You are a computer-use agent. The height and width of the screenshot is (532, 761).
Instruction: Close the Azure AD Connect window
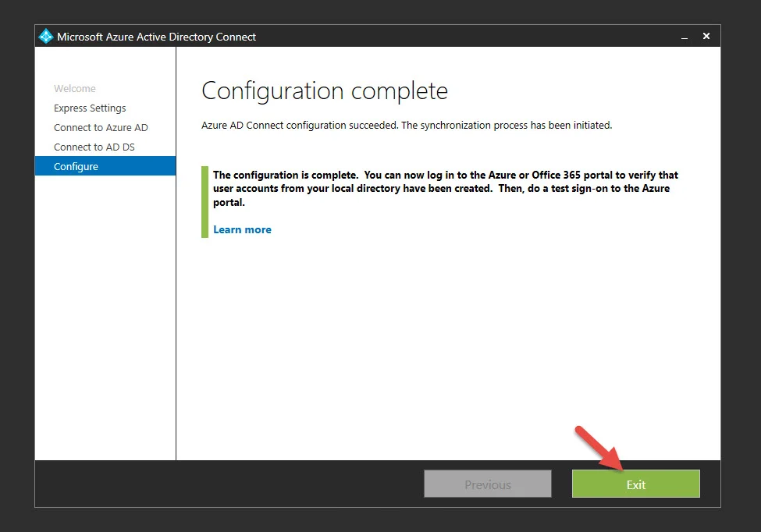pyautogui.click(x=706, y=36)
